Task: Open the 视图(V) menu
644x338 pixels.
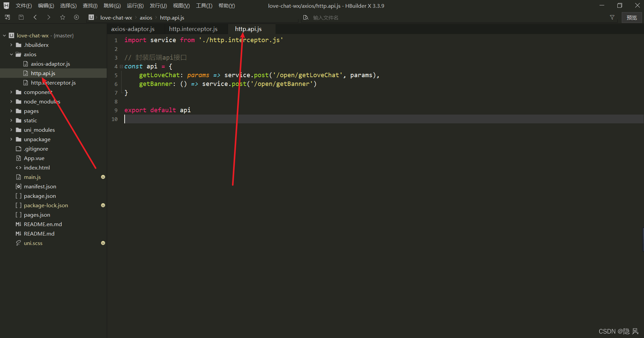Action: (x=181, y=6)
